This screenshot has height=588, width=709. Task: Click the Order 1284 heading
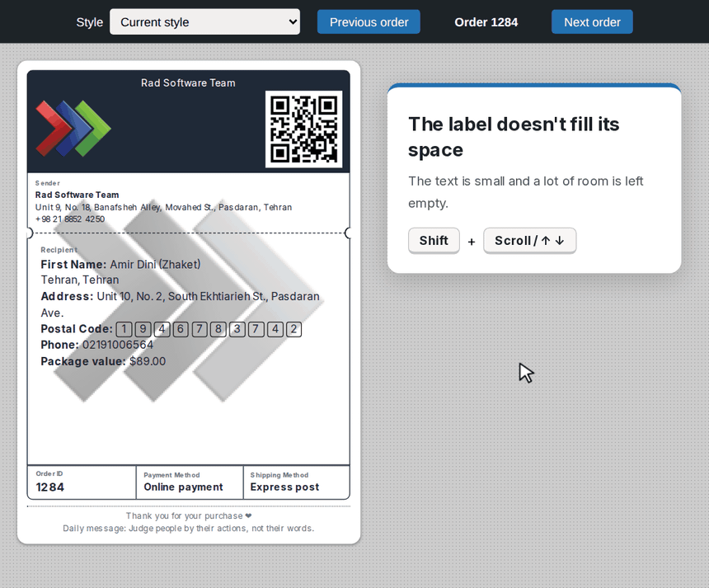click(486, 22)
